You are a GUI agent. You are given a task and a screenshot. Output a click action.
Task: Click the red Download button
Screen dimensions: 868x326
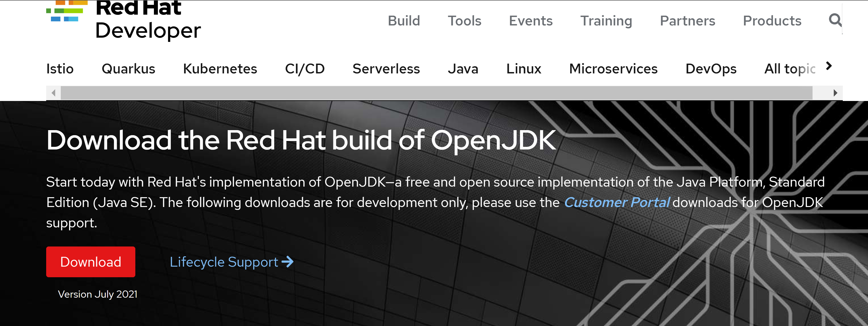(91, 262)
